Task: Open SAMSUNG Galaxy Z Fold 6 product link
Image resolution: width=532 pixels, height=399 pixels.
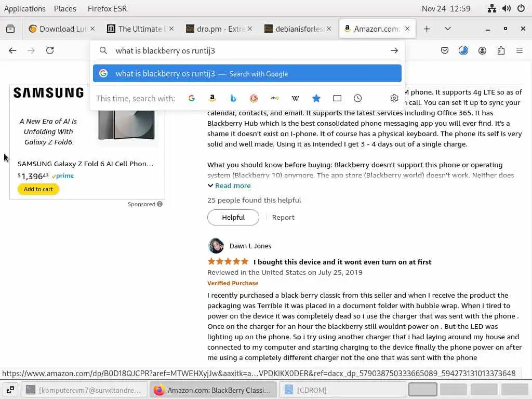Action: (x=86, y=164)
